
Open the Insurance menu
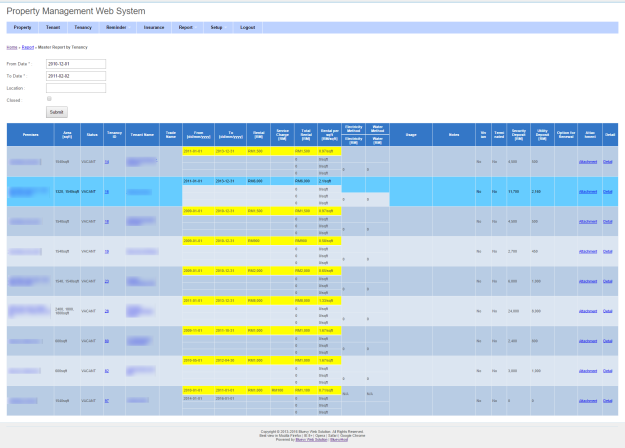[x=154, y=27]
